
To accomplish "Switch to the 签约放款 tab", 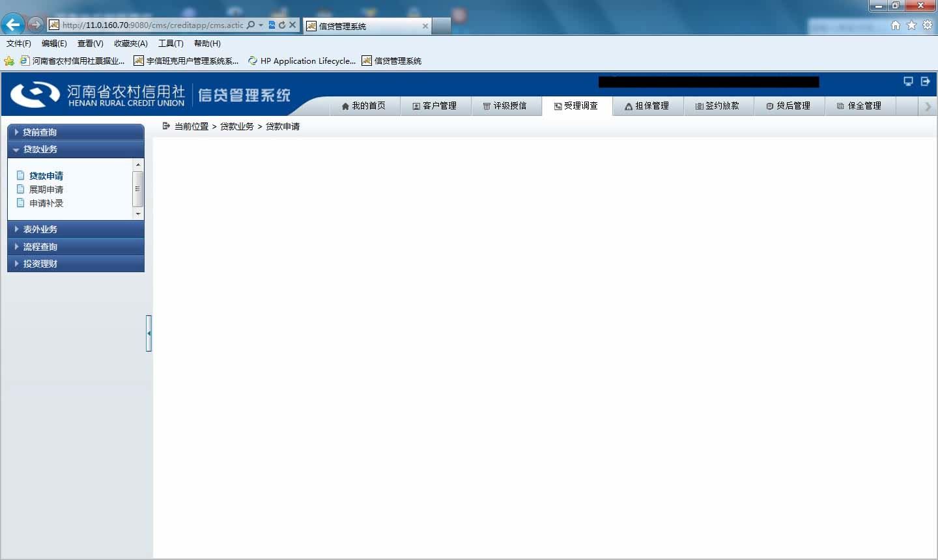I will pos(718,105).
